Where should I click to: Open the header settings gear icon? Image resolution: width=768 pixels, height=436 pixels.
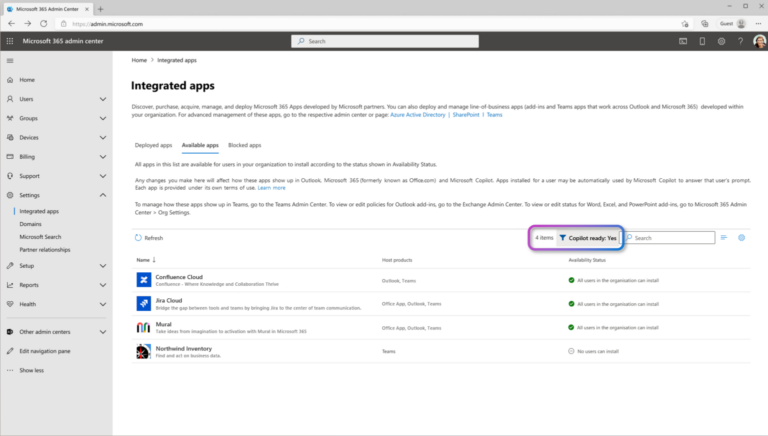click(x=721, y=41)
